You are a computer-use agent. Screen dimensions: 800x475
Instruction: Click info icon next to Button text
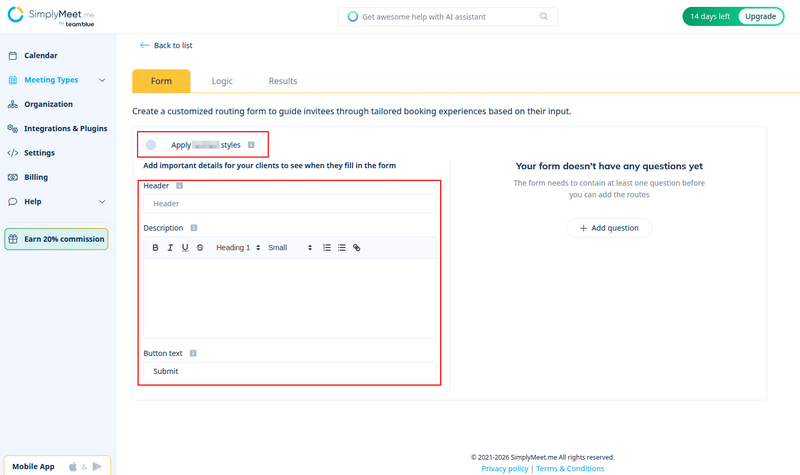point(193,353)
